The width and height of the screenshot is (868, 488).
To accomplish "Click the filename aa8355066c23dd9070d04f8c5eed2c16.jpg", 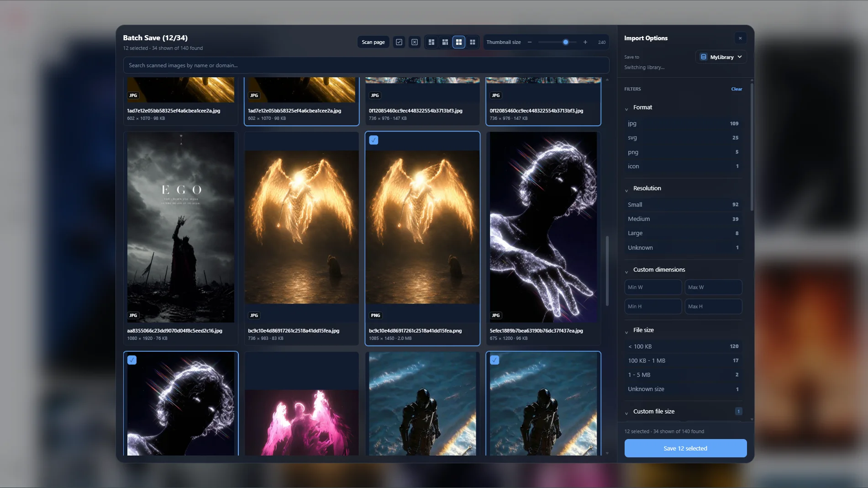I will coord(174,331).
